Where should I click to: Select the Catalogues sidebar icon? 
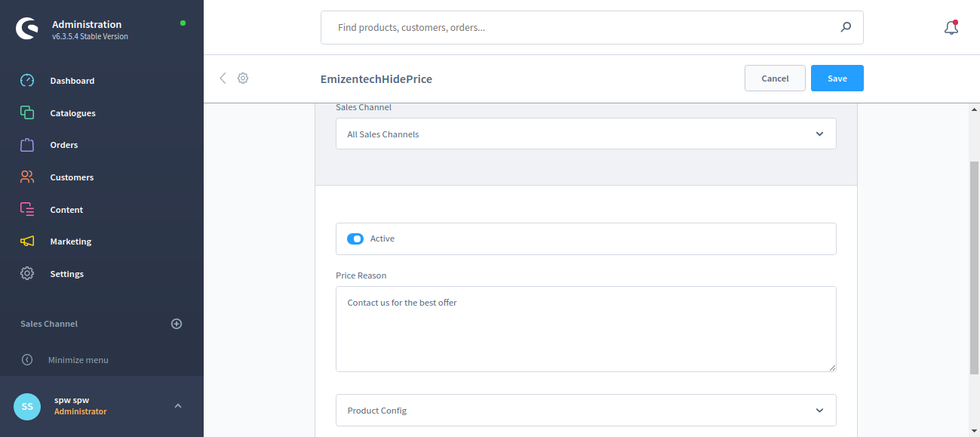click(72, 112)
